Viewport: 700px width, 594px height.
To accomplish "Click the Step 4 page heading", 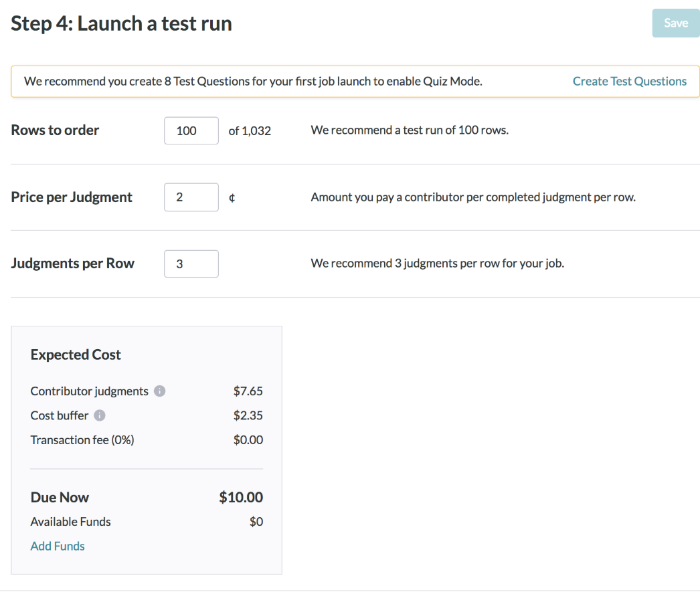I will coord(121,23).
